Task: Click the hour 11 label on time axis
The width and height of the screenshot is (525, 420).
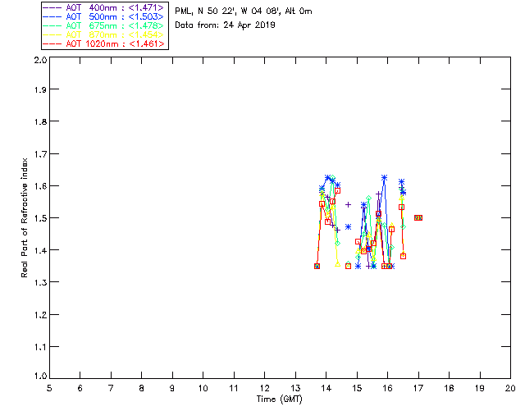Action: click(234, 389)
